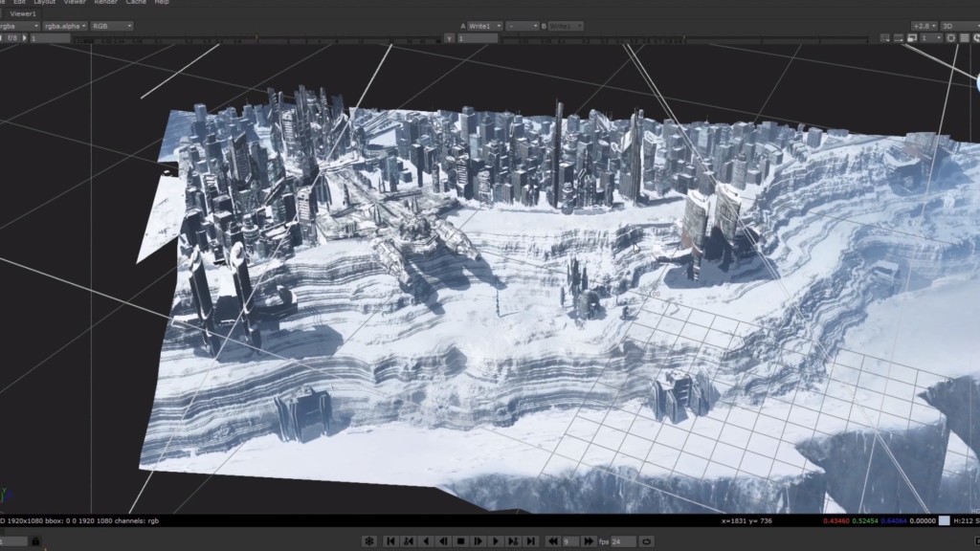The width and height of the screenshot is (980, 551).
Task: Click the gamma value field
Action: pos(479,38)
